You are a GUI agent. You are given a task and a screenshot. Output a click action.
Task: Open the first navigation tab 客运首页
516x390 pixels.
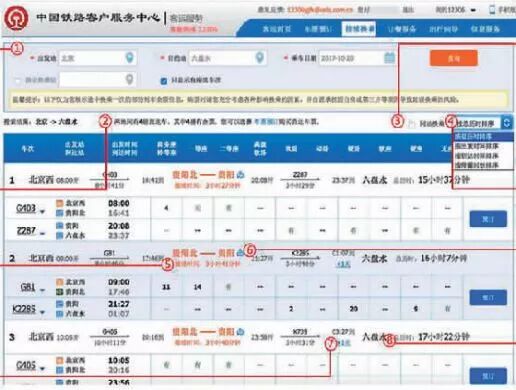point(277,29)
